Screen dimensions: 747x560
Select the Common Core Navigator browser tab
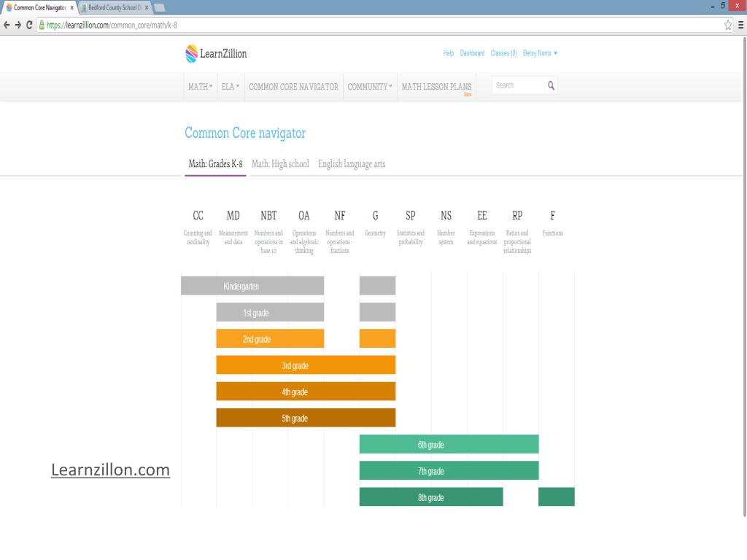tap(39, 7)
